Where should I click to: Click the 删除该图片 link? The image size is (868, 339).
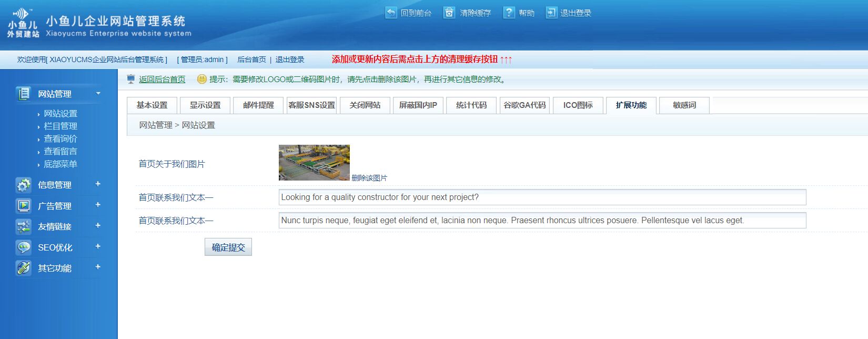coord(369,178)
